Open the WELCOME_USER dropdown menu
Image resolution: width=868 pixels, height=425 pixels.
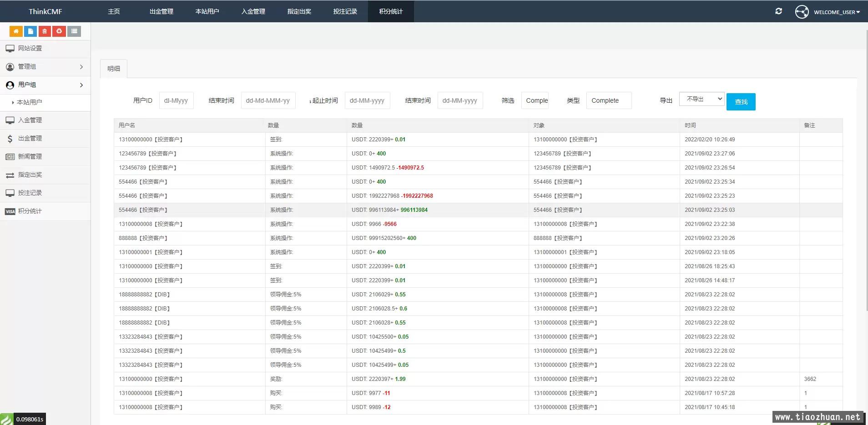(x=837, y=12)
